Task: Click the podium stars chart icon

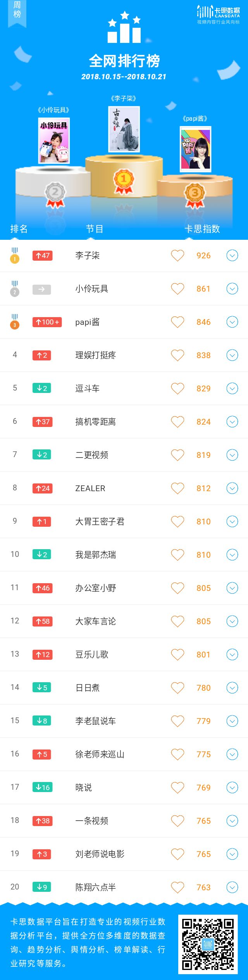Action: coord(124,27)
